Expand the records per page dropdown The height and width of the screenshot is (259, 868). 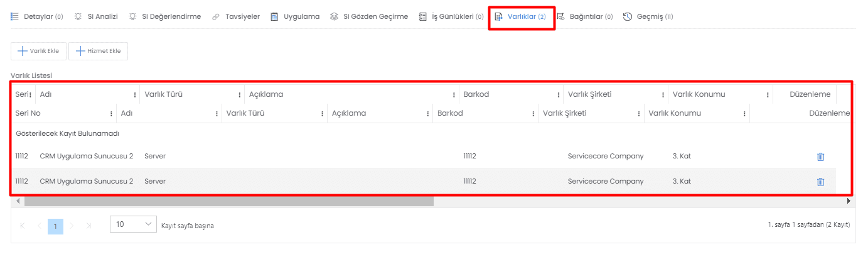coord(133,224)
